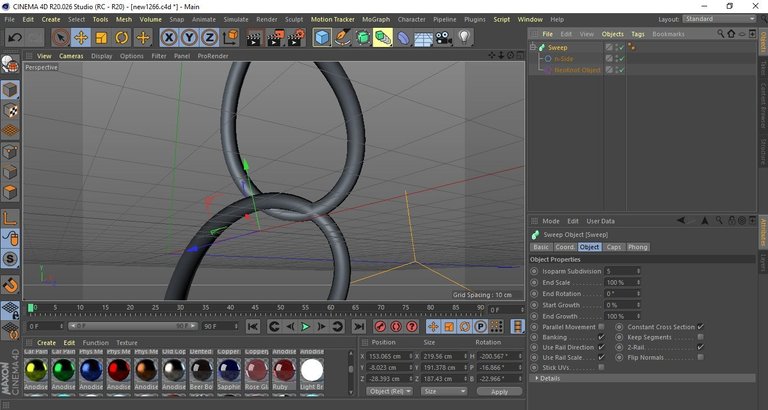This screenshot has height=410, width=768.
Task: Open the Object (Rel) dropdown
Action: (389, 391)
